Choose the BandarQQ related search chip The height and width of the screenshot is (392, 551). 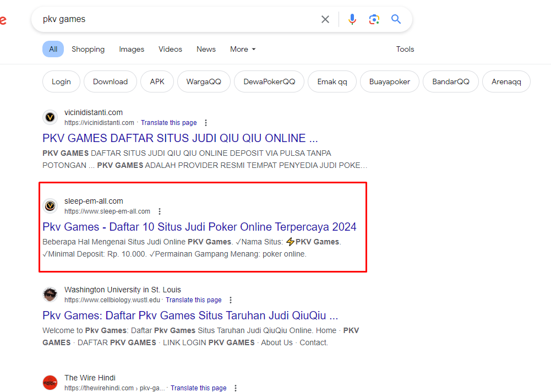pos(450,81)
